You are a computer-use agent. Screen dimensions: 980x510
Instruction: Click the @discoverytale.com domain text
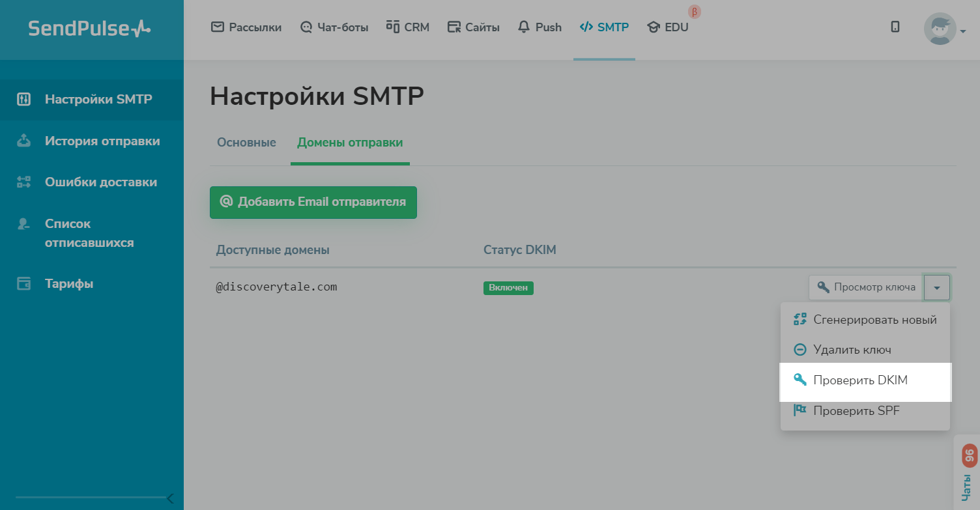(x=277, y=287)
